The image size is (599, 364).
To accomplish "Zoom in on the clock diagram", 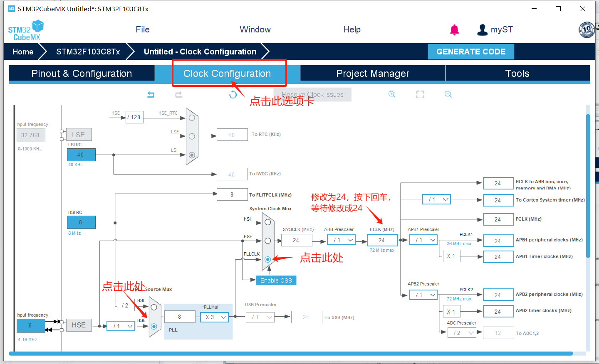I will (392, 94).
